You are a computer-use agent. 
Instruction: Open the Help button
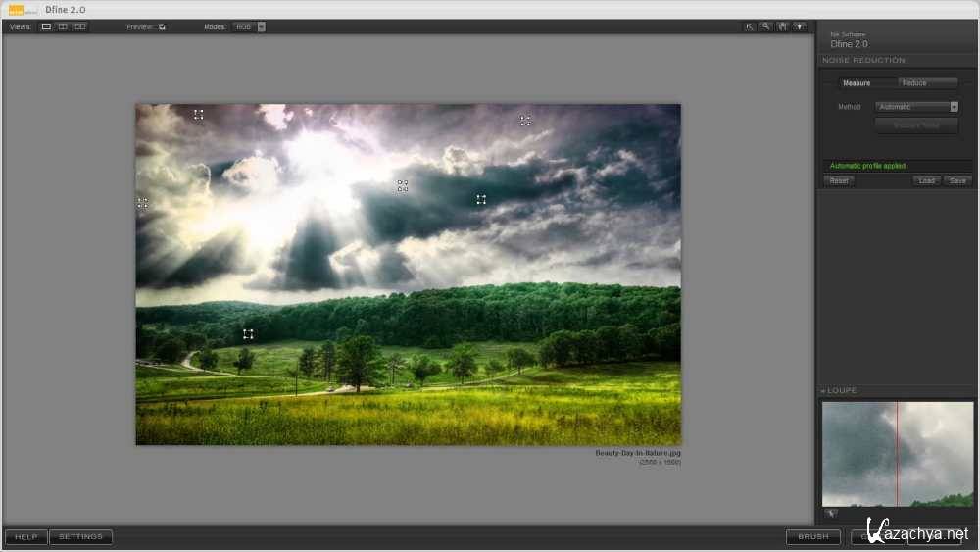tap(26, 536)
